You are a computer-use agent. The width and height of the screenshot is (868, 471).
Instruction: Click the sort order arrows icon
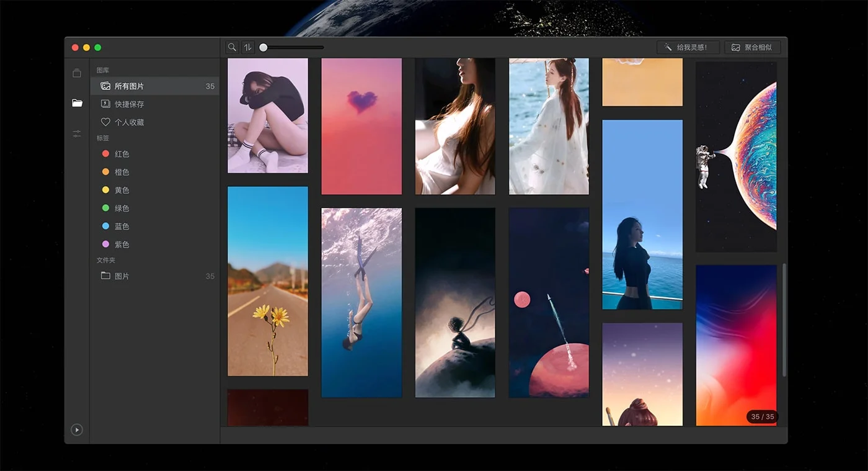248,47
